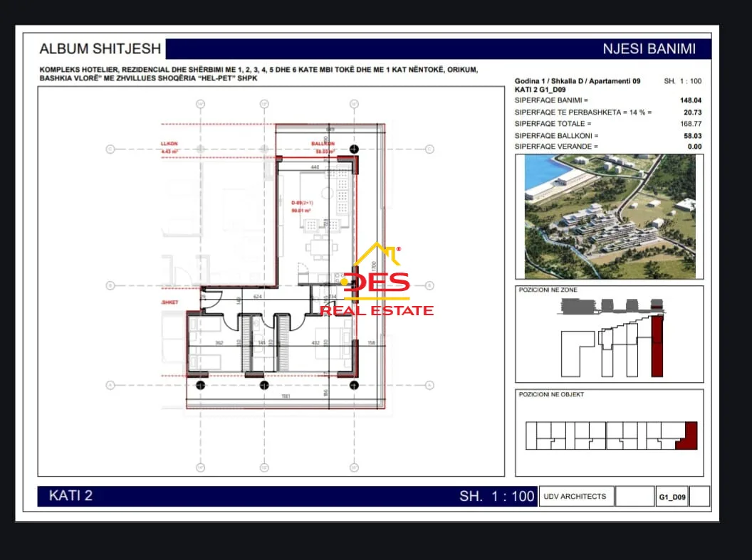Click the "POZICIONI NE ZONE" heading

pos(548,290)
